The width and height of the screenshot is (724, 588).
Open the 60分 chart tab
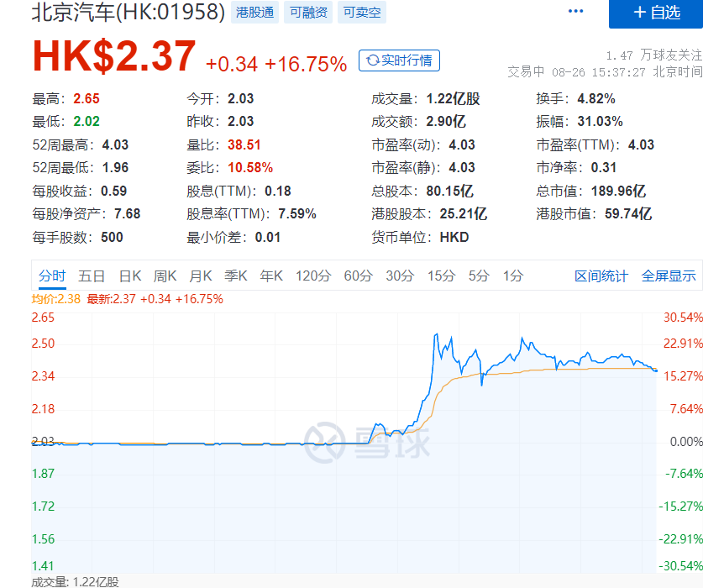click(359, 276)
